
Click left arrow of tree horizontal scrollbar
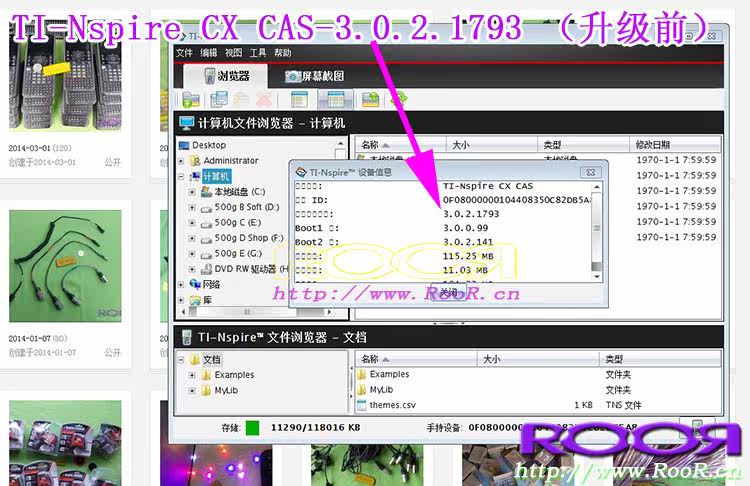pos(184,312)
